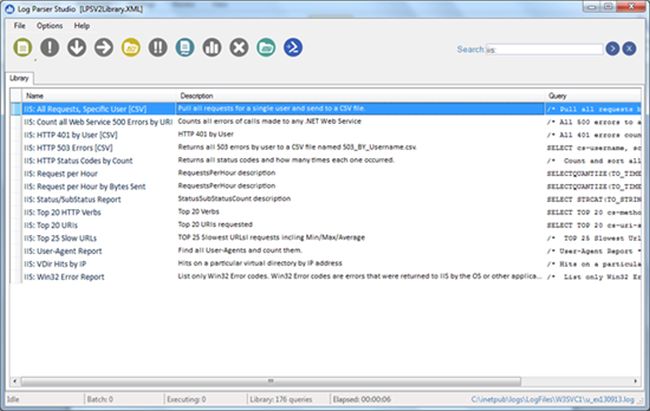Image resolution: width=650 pixels, height=411 pixels.
Task: Click the new query toolbar icon
Action: pos(23,48)
